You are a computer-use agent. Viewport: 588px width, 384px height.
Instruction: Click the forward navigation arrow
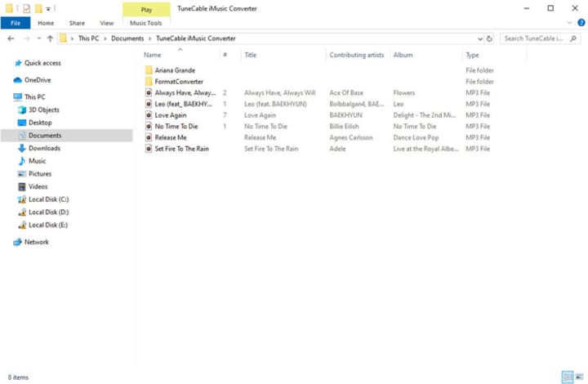pos(27,38)
